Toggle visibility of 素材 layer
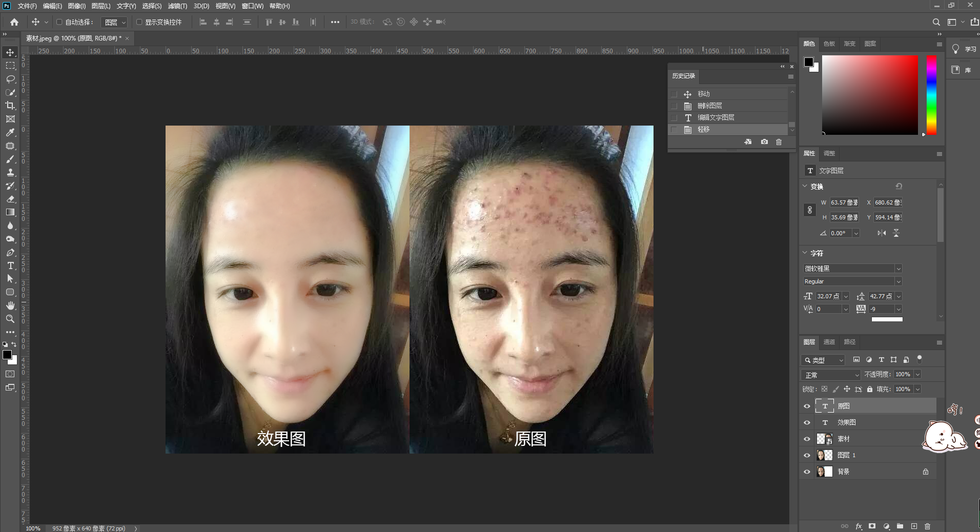Image resolution: width=980 pixels, height=532 pixels. pos(807,439)
